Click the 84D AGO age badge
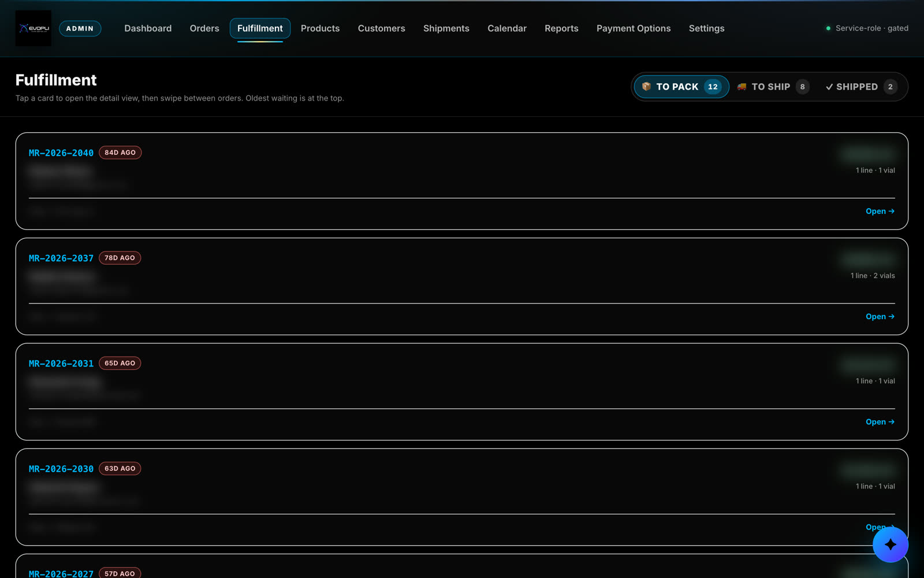924x578 pixels. point(120,153)
